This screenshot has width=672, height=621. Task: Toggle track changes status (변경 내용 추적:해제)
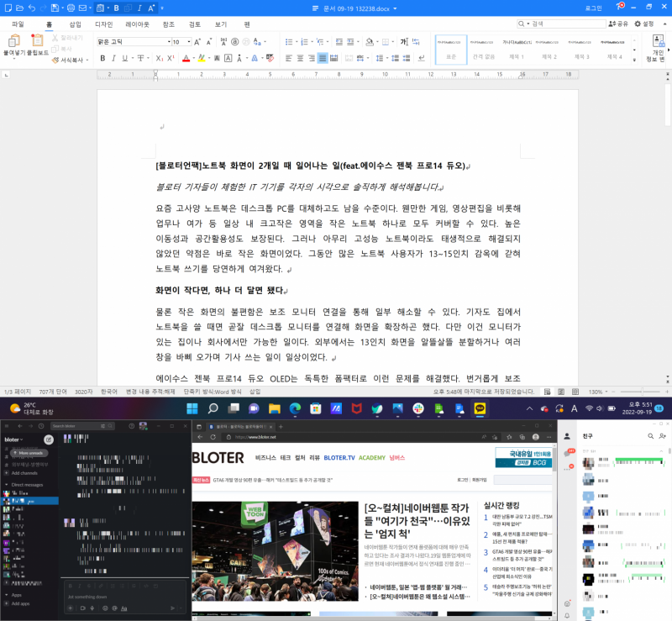[x=150, y=392]
